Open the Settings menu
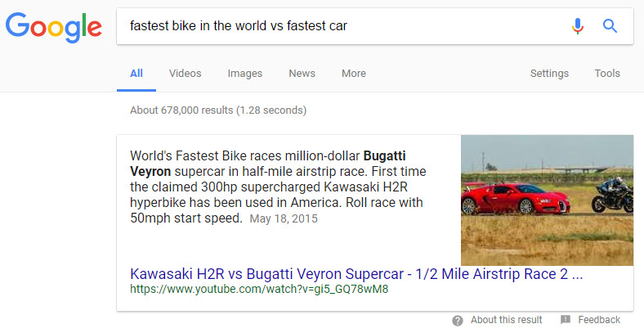 pyautogui.click(x=549, y=74)
